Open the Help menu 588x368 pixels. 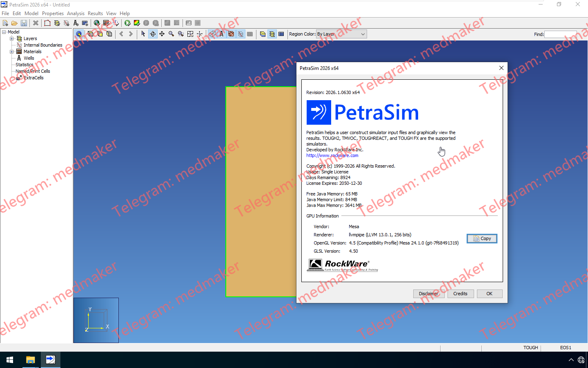coord(125,13)
